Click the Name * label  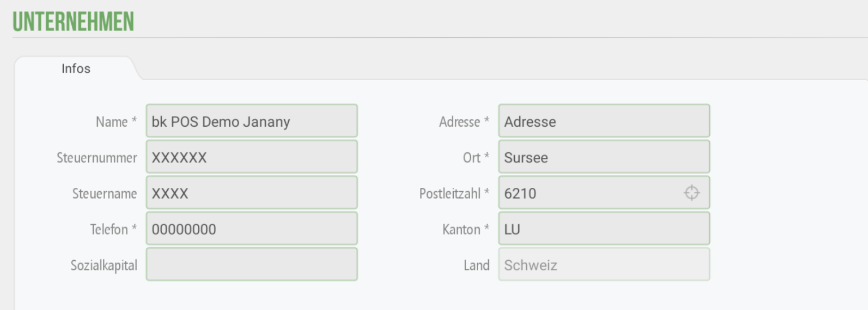(116, 122)
